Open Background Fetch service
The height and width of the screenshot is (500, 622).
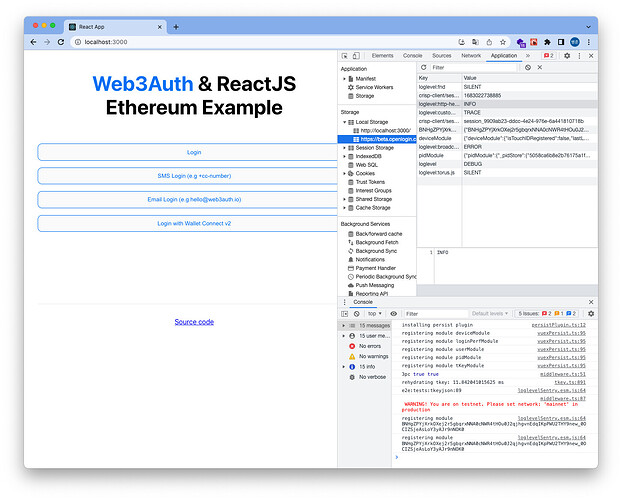pos(376,242)
